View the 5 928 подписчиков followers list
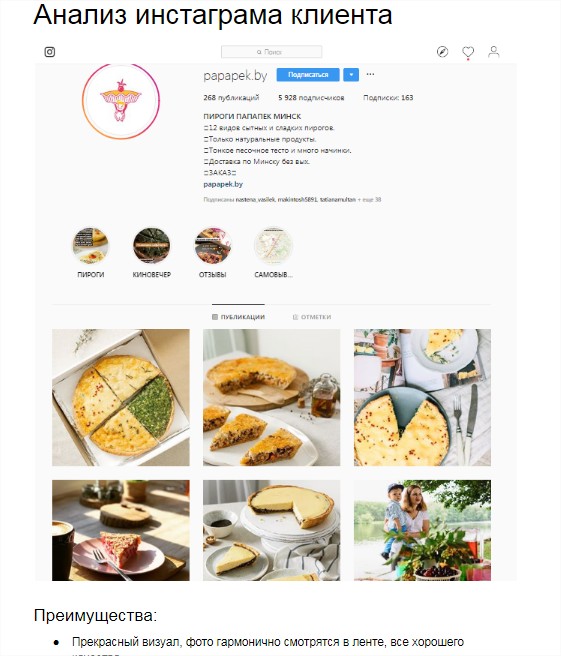The width and height of the screenshot is (561, 656). click(311, 97)
